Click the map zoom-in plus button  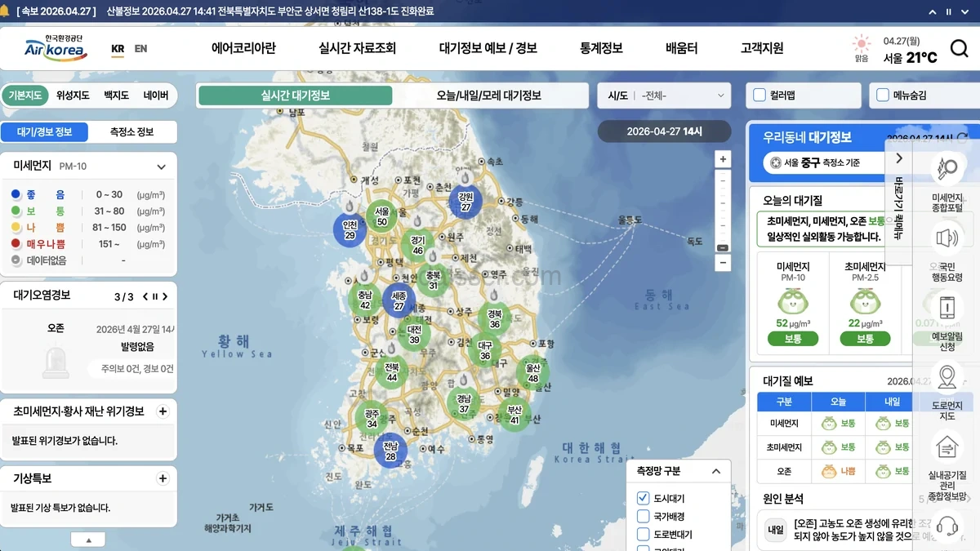[723, 158]
